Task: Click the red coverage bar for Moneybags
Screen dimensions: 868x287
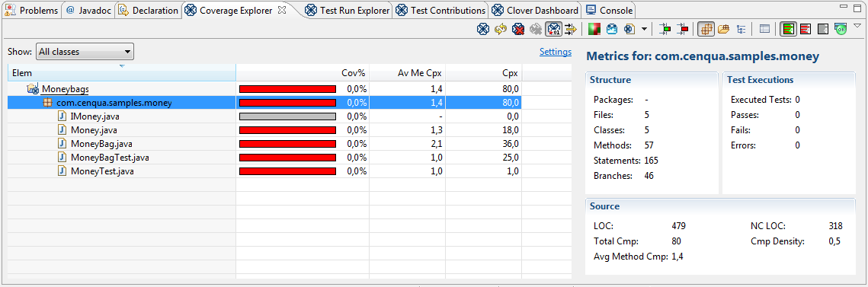Action: click(x=288, y=88)
